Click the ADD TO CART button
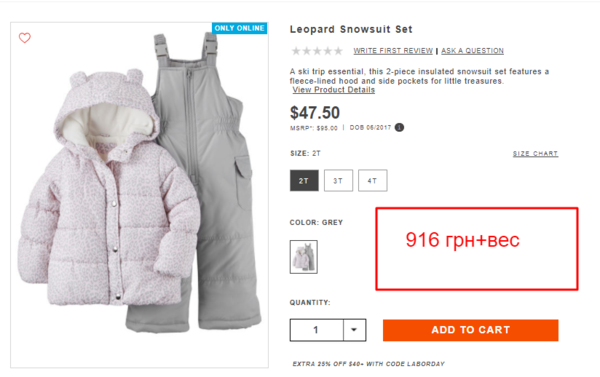 [471, 330]
